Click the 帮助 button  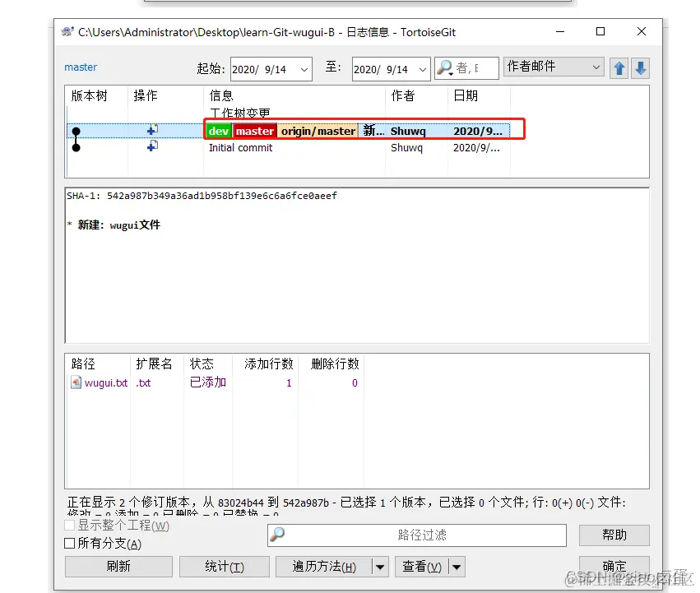(614, 535)
